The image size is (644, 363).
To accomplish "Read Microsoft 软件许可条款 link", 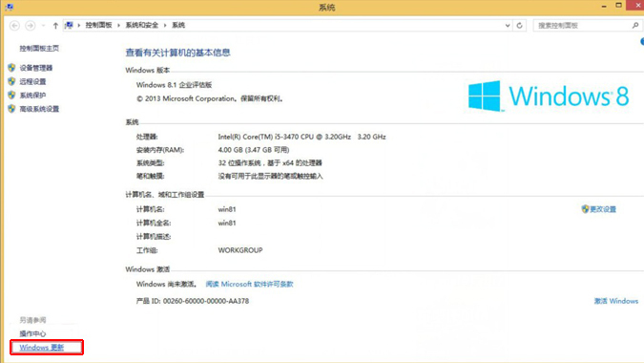I will pos(249,284).
